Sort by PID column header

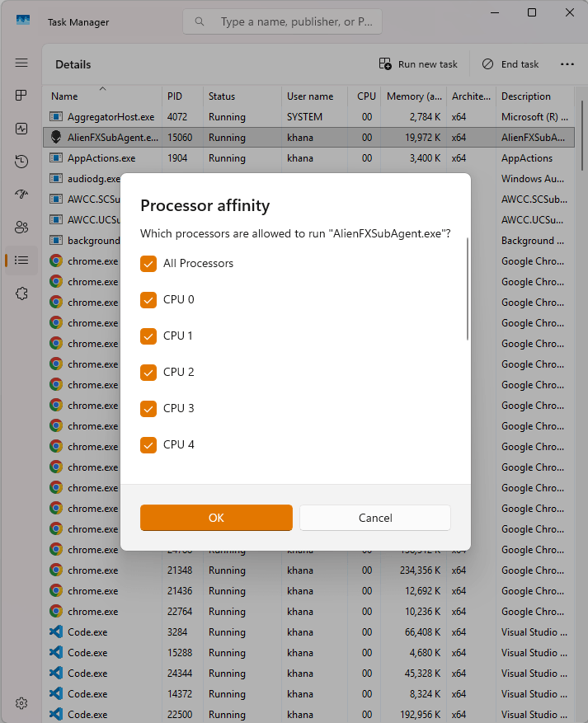point(182,96)
